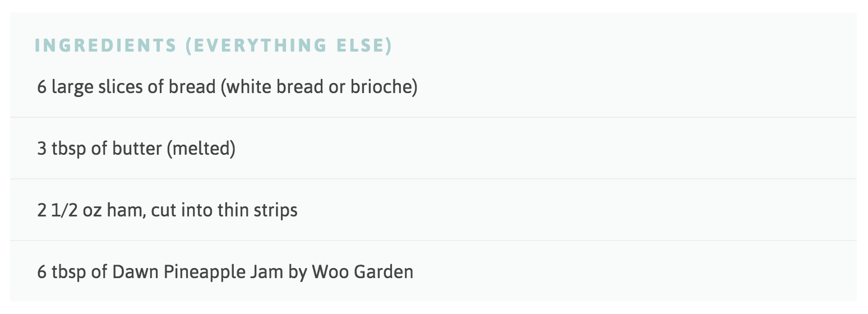The width and height of the screenshot is (868, 314).
Task: Click the (EVERYTHING ELSE) heading text
Action: pos(289,45)
